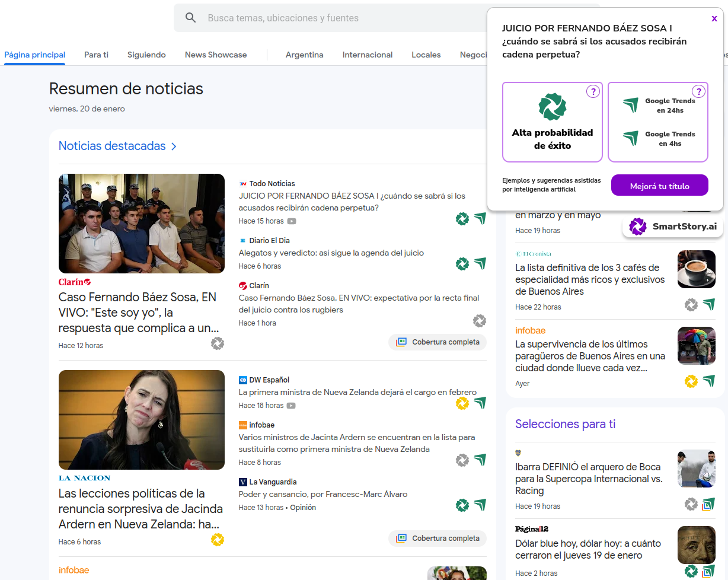Click yellow score icon under La Nacion story
Viewport: 728px width, 580px height.
[218, 540]
